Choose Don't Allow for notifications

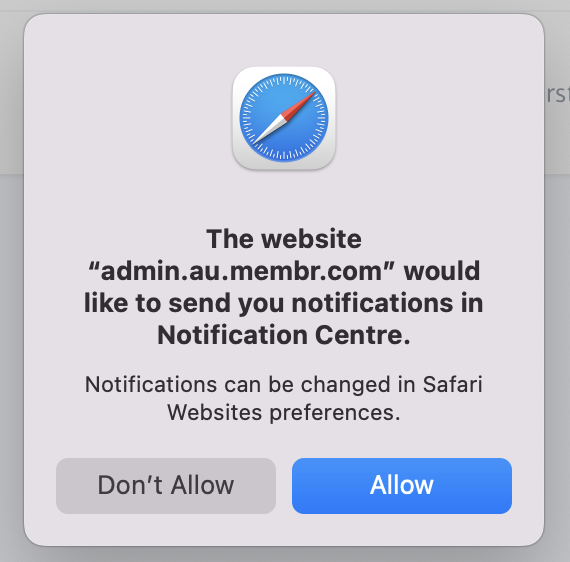pos(166,486)
